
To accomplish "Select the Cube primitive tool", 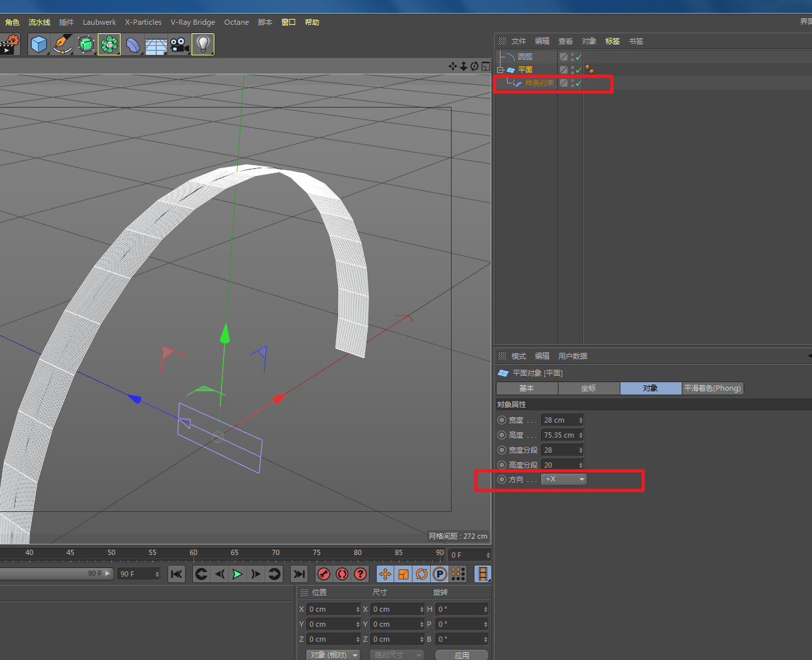I will click(39, 44).
